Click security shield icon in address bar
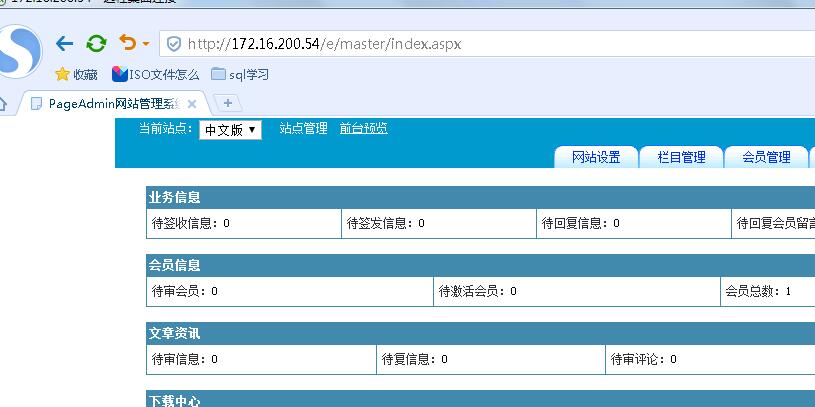This screenshot has height=407, width=815. [x=174, y=44]
